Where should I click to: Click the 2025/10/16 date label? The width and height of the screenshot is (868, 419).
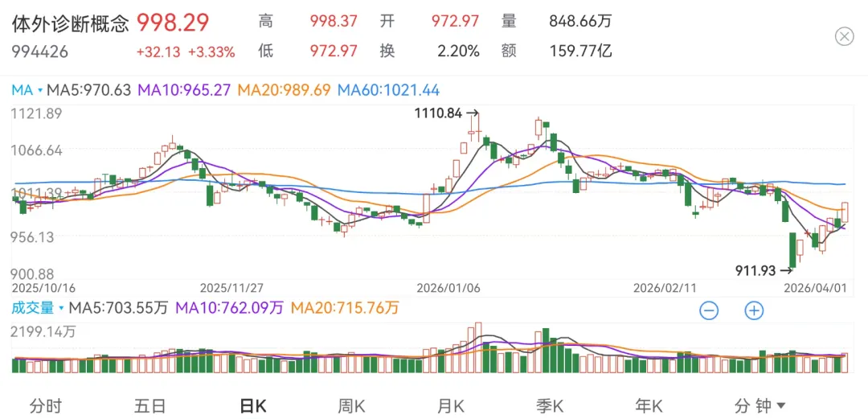click(42, 288)
